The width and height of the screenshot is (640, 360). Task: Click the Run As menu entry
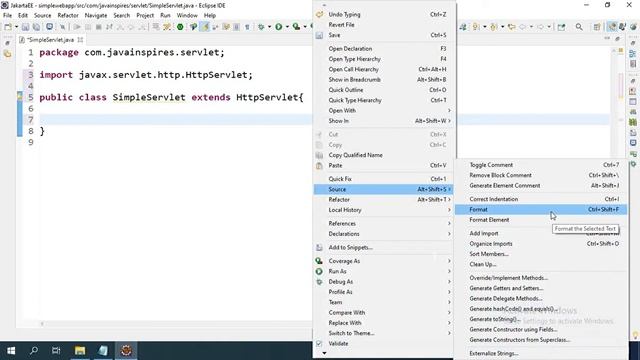tap(384, 271)
